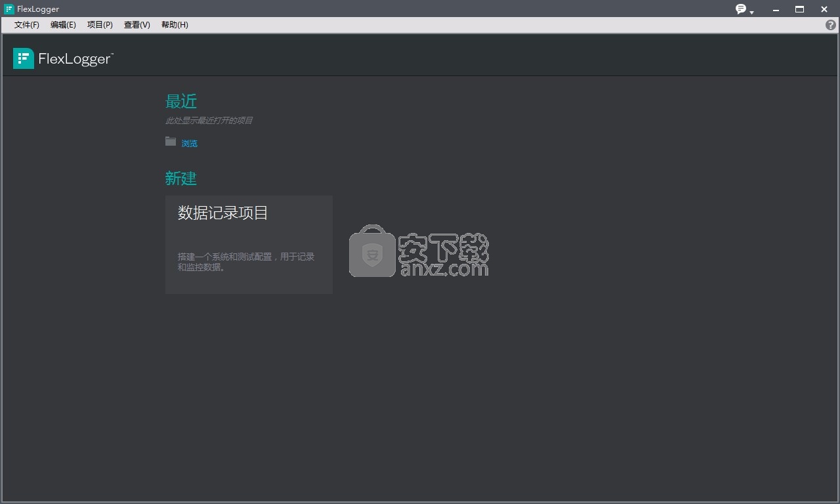Click the 新建 heading

[x=181, y=178]
